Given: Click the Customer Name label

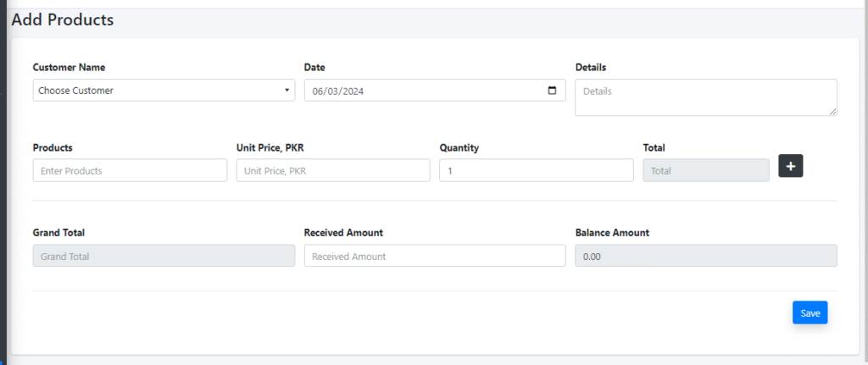Looking at the screenshot, I should tap(70, 68).
